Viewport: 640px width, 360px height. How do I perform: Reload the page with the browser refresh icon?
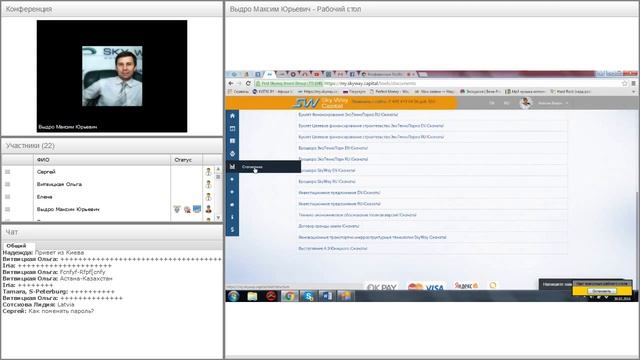point(248,83)
